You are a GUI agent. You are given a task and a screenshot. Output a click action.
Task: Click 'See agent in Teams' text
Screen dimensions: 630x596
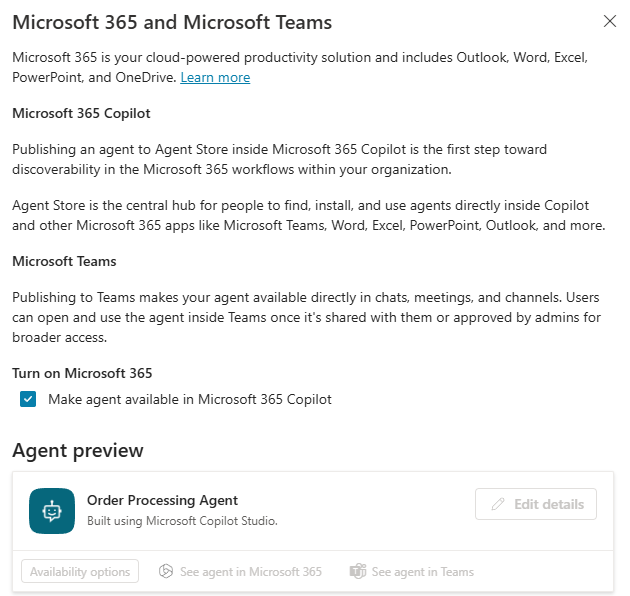[x=423, y=571]
